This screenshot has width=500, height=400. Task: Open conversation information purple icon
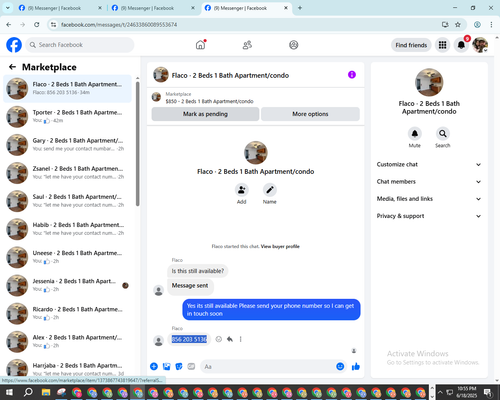tap(352, 75)
